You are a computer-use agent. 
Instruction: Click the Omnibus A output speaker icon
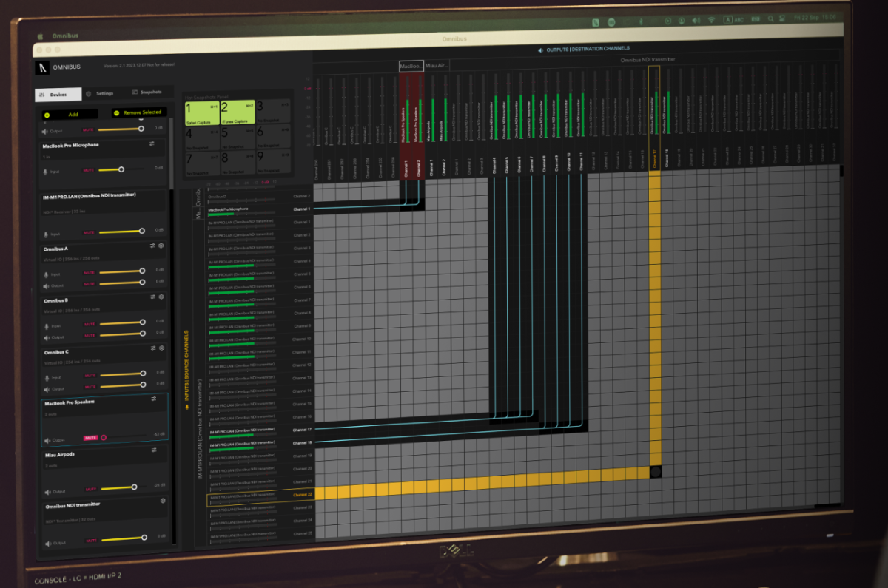tap(46, 285)
